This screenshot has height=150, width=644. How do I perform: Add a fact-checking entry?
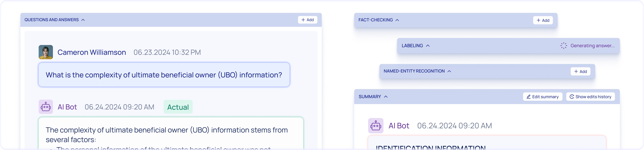pos(543,20)
